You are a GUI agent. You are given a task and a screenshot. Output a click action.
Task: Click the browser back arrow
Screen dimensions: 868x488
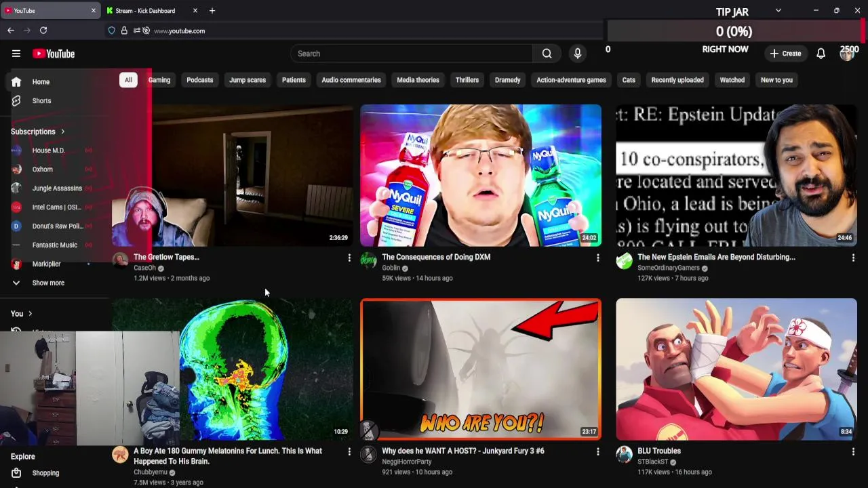[x=11, y=30]
